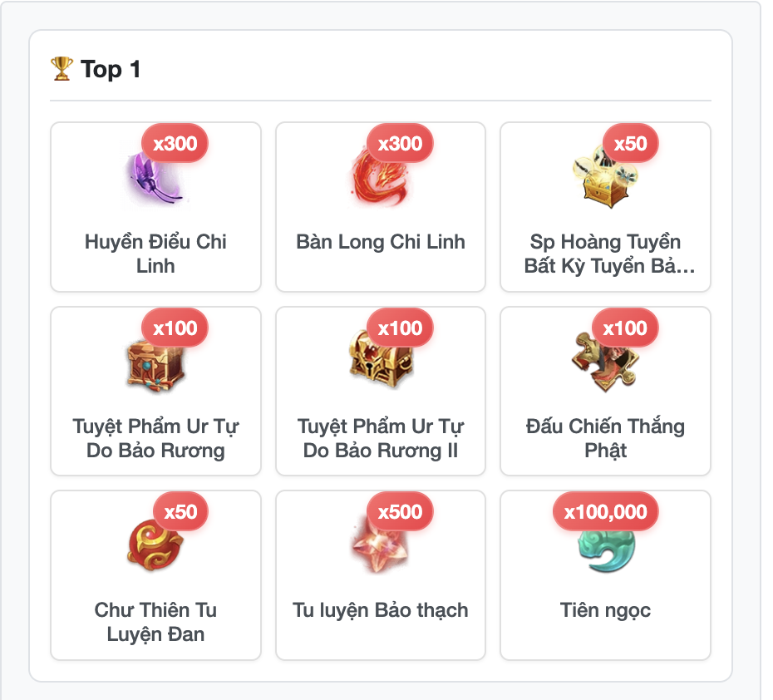This screenshot has height=700, width=773.
Task: Click the red-brown jeweled chest icon
Action: 155,365
